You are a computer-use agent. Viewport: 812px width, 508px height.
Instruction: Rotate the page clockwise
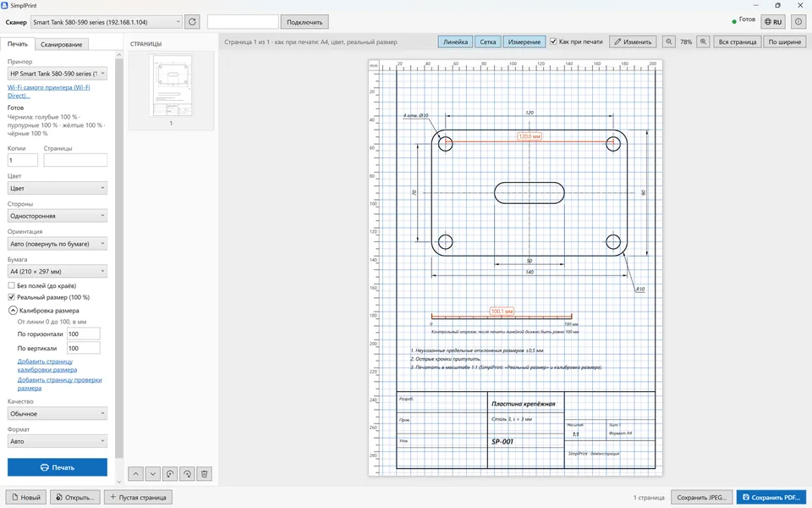(x=187, y=474)
